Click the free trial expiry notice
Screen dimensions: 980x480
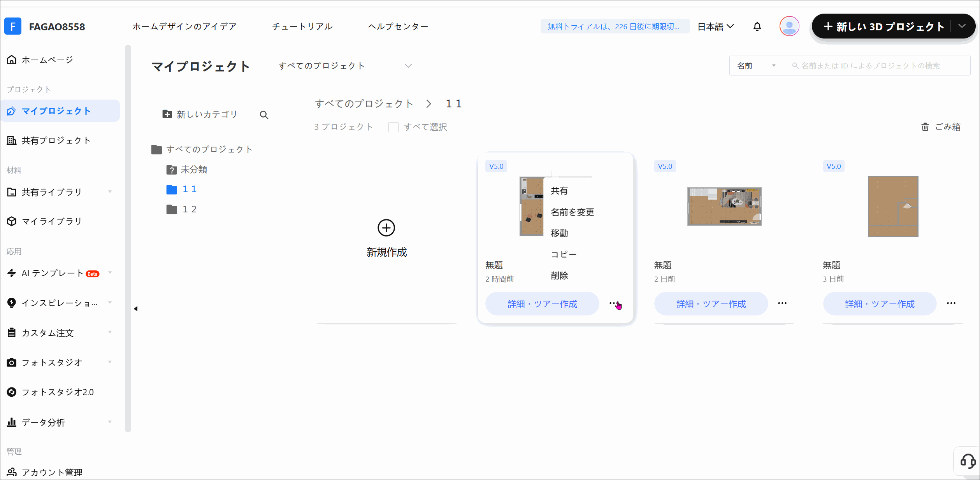[615, 26]
